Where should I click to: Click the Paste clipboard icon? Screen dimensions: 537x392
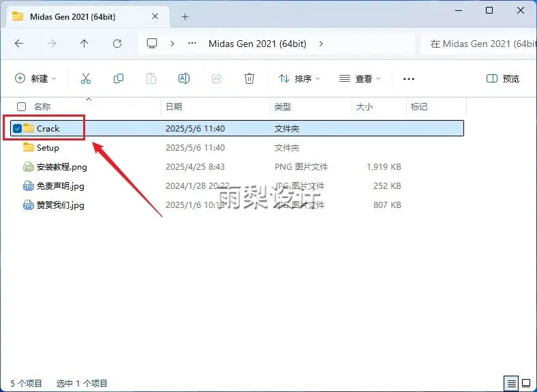point(151,78)
